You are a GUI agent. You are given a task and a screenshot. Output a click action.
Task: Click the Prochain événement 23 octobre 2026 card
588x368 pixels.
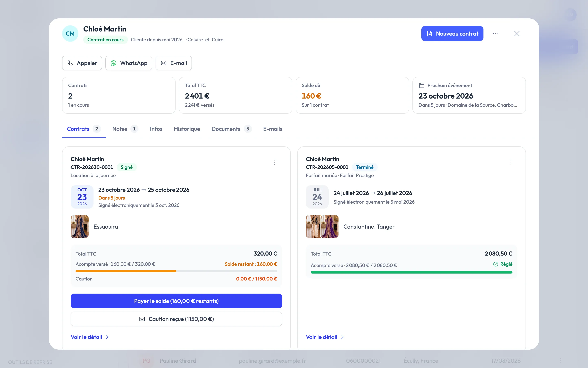click(x=469, y=95)
